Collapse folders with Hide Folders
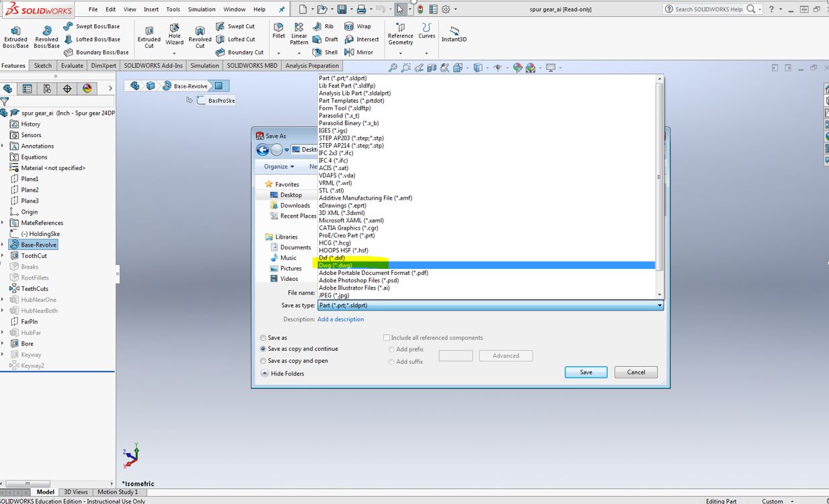829x504 pixels. click(x=282, y=374)
